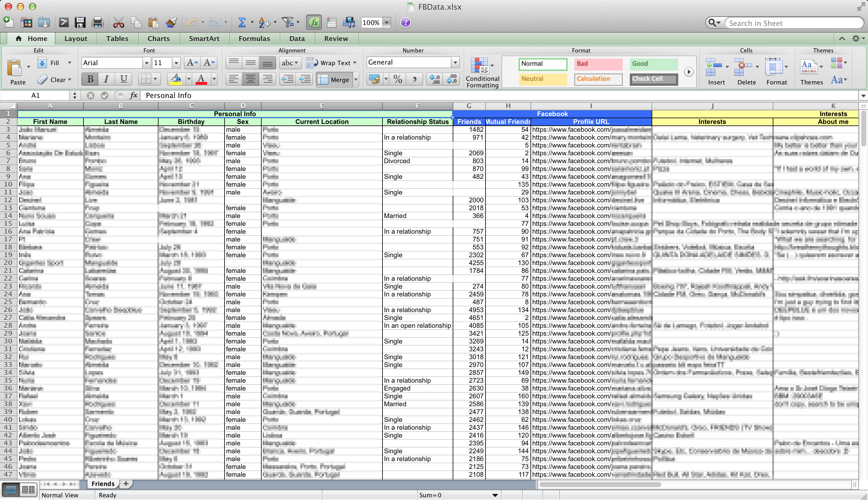Screen dimensions: 868x500
Task: Click the decrease decimal icon
Action: coord(451,79)
